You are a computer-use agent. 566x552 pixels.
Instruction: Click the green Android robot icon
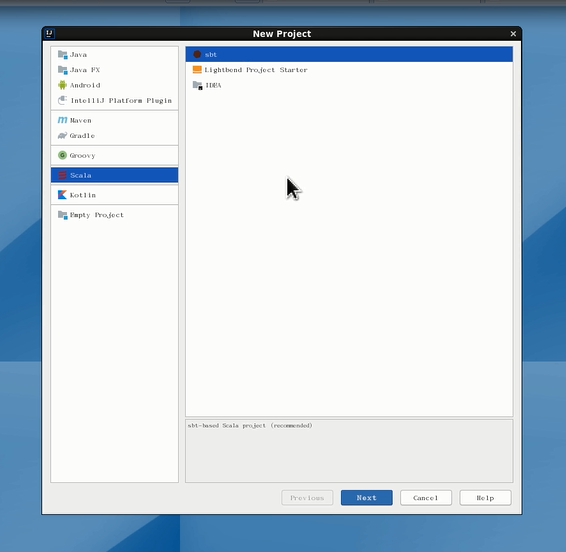point(62,85)
